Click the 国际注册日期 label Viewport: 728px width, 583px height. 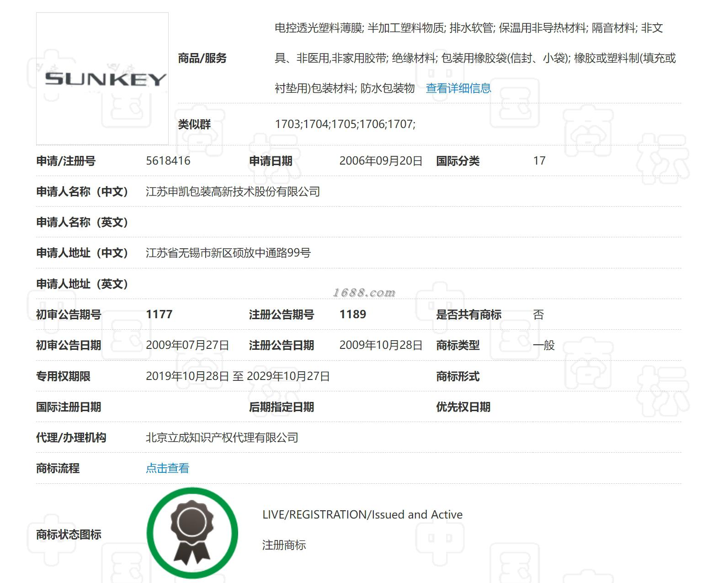[69, 407]
